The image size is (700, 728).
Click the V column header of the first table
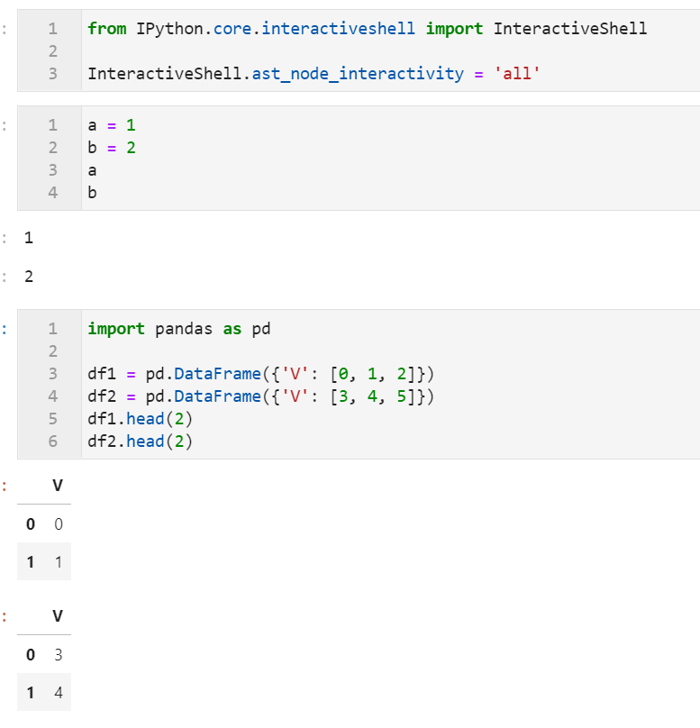(x=58, y=486)
